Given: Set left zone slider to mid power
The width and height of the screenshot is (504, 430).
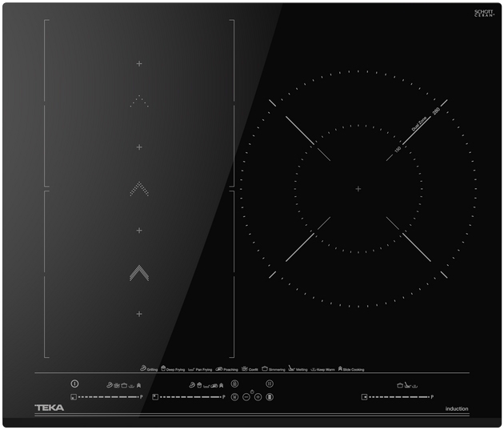Looking at the screenshot, I should point(108,397).
